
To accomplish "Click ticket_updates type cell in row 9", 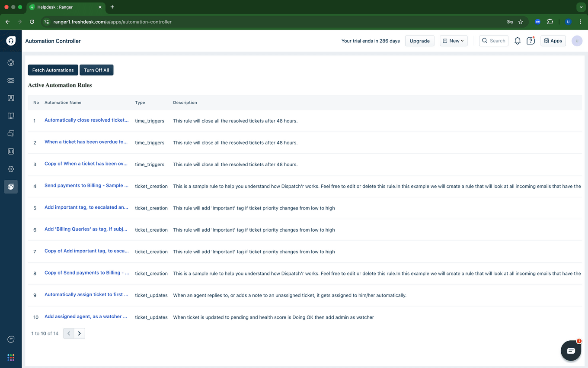I will pyautogui.click(x=151, y=295).
